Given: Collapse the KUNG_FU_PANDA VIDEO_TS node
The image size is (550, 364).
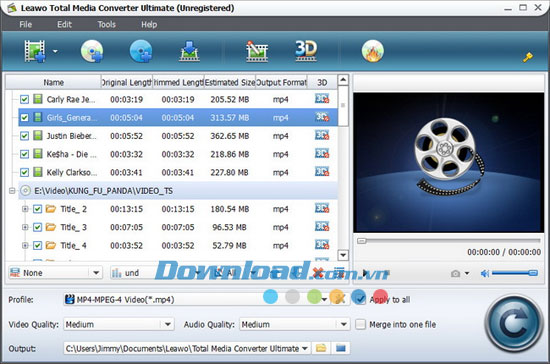Looking at the screenshot, I should 12,191.
